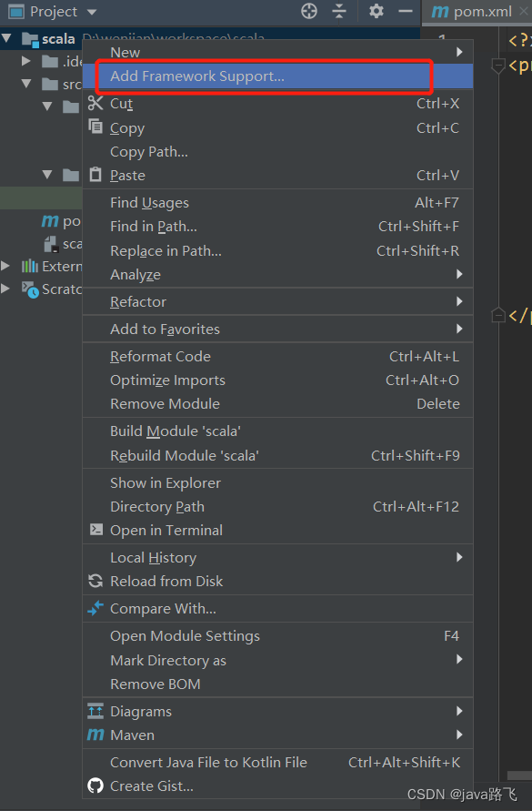
Task: Click the Compare With arrows icon
Action: click(x=95, y=608)
